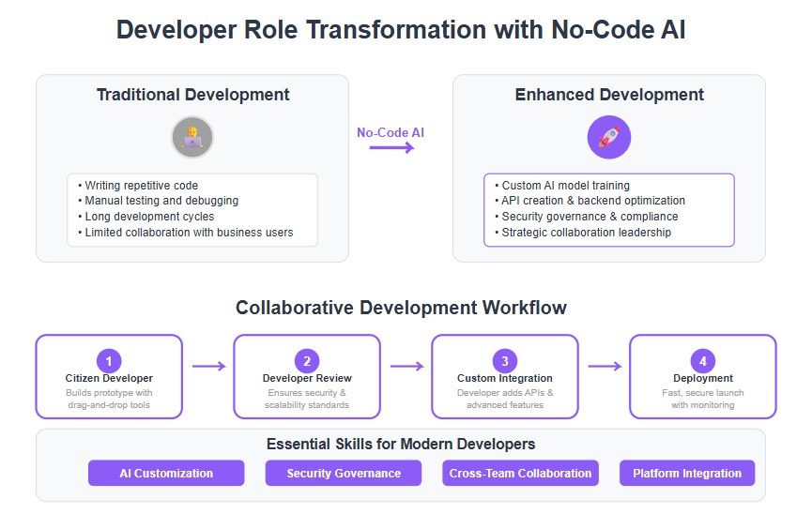
Task: Click the Deployment step card
Action: coord(703,376)
